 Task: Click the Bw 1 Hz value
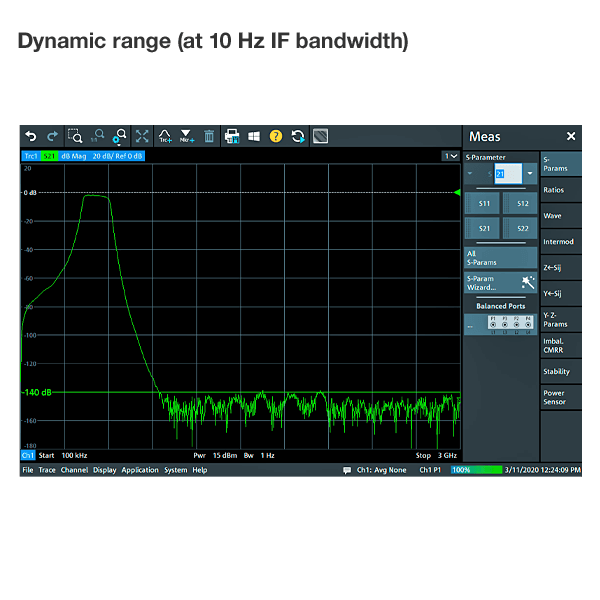pos(259,455)
